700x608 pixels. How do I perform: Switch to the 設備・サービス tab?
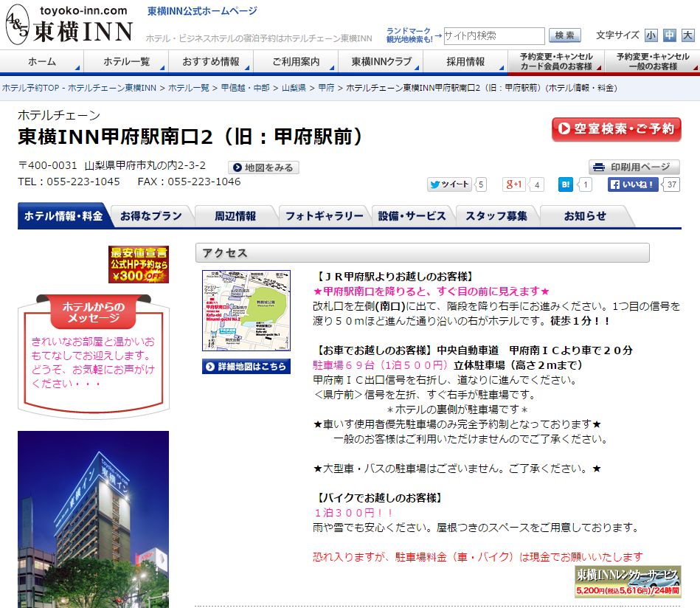click(x=412, y=215)
